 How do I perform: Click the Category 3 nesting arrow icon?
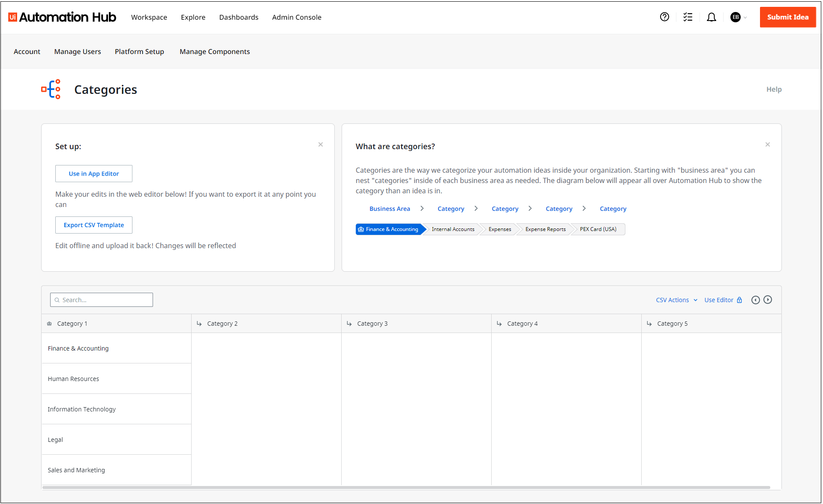[349, 324]
